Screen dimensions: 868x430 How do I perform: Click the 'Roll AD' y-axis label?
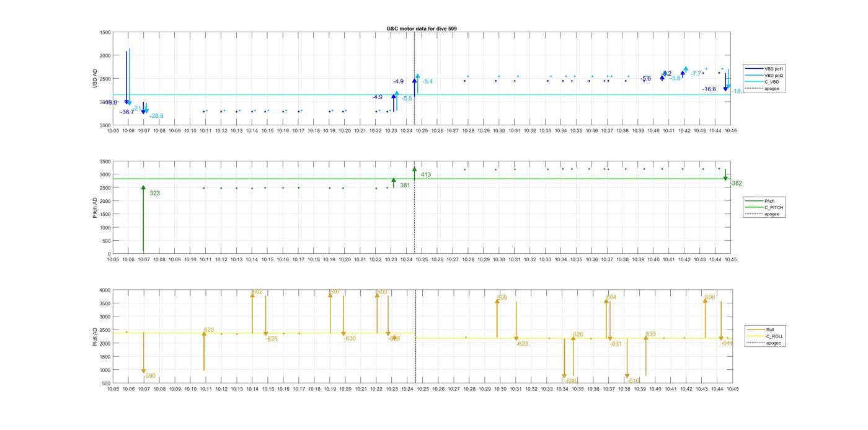click(95, 336)
